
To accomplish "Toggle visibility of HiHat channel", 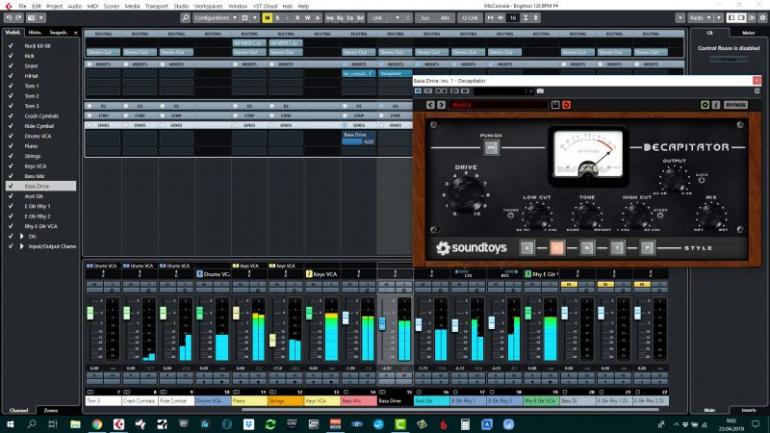I will point(11,76).
